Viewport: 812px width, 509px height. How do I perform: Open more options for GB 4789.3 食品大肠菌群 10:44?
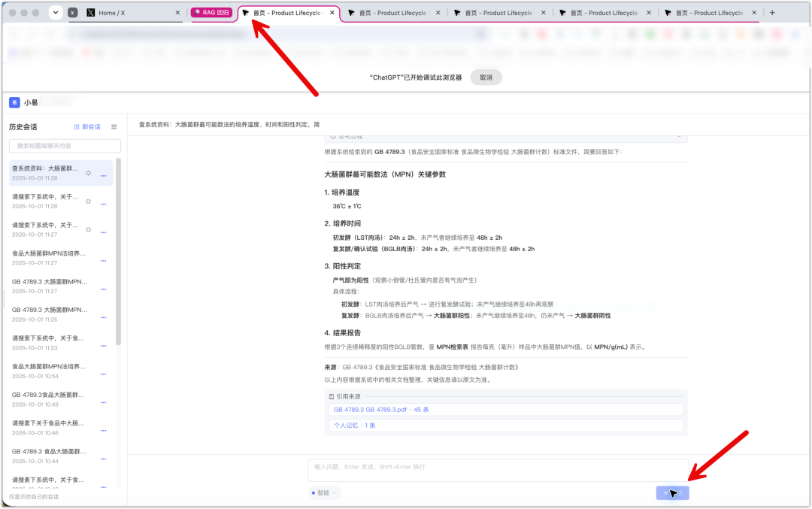pyautogui.click(x=103, y=459)
